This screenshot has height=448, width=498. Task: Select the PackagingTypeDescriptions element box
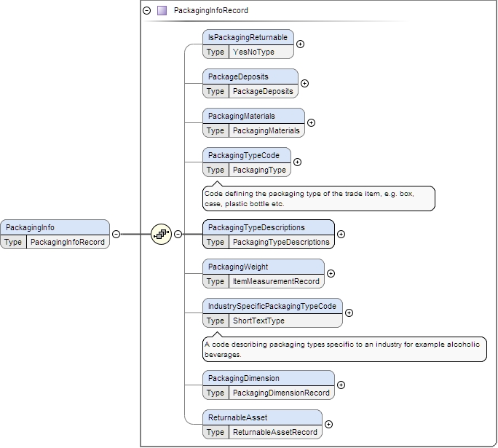coord(268,227)
